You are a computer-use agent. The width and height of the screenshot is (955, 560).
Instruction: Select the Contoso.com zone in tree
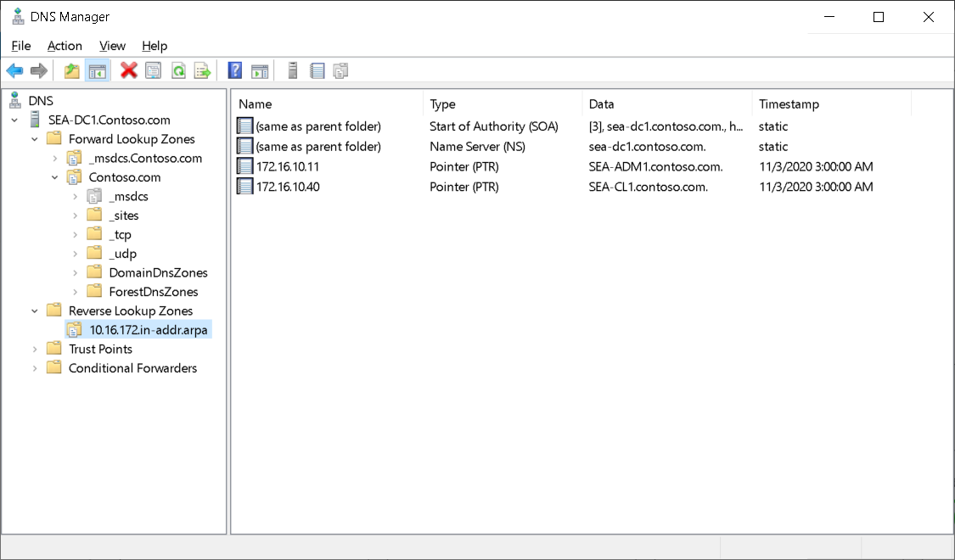click(x=125, y=177)
